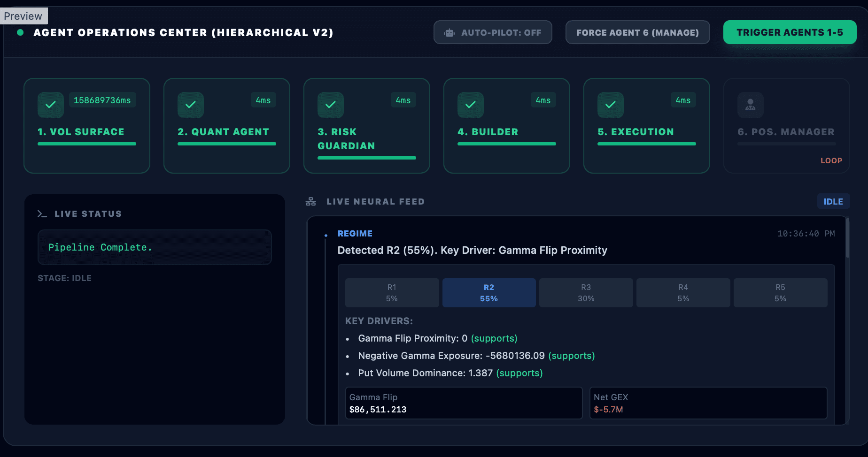This screenshot has width=868, height=457.
Task: Toggle LOOP mode on Pos. Manager
Action: pyautogui.click(x=831, y=160)
